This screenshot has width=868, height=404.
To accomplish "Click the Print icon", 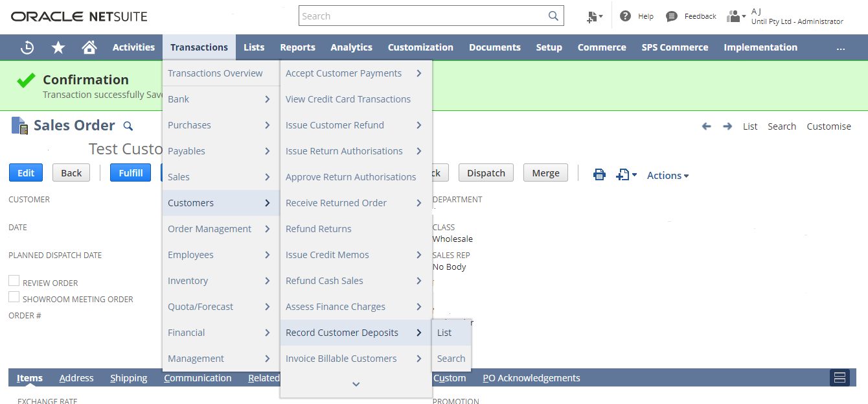I will pyautogui.click(x=599, y=174).
